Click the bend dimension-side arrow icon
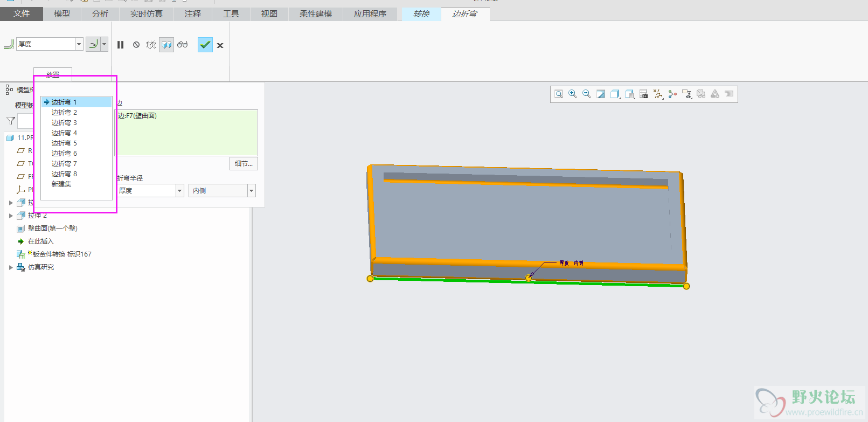Image resolution: width=868 pixels, height=422 pixels. pos(93,44)
